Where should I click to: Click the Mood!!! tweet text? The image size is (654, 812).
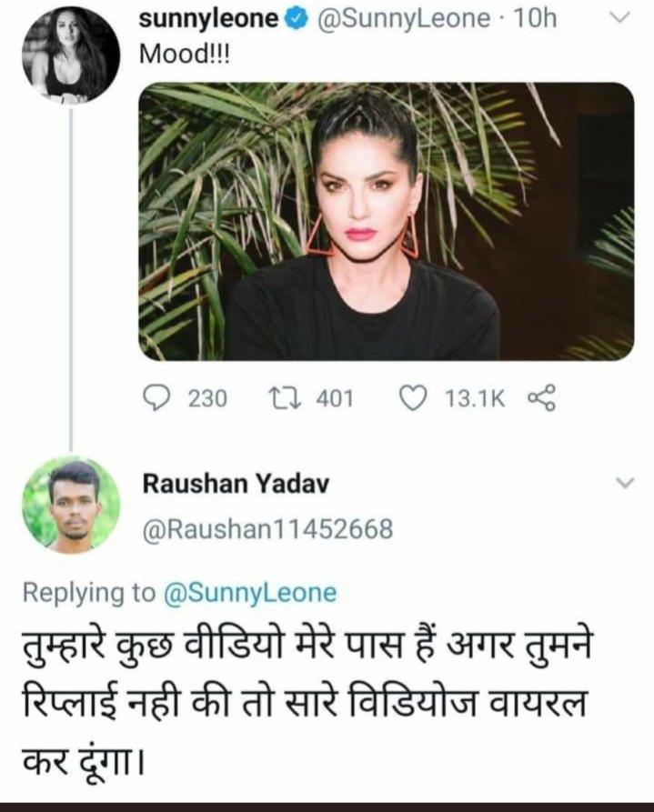184,53
